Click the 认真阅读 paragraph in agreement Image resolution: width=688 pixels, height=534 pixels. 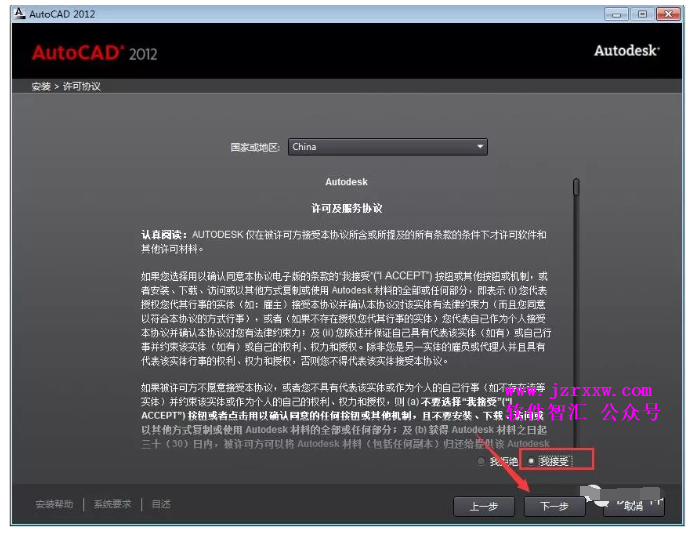coord(344,242)
